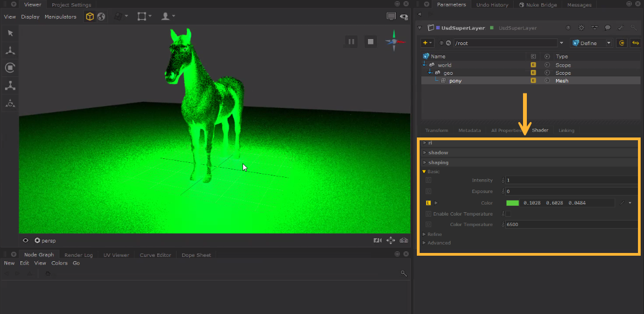Enable Color Temperature checkbox
Image resolution: width=644 pixels, height=314 pixels.
[x=508, y=214]
